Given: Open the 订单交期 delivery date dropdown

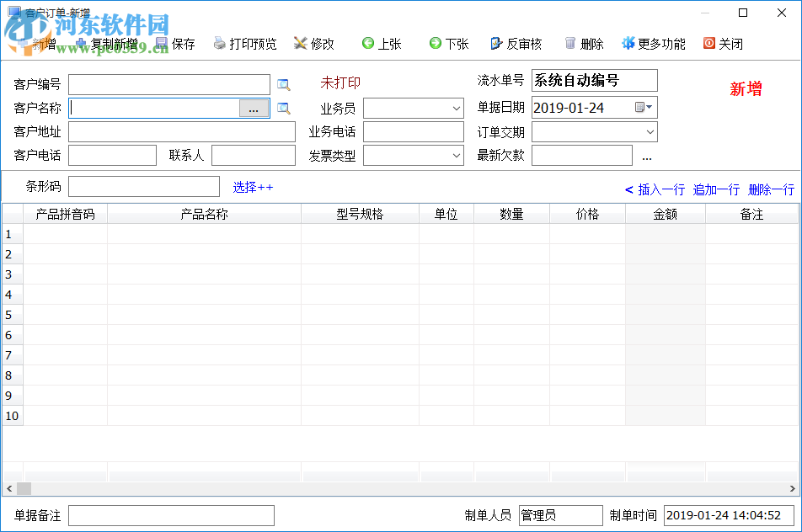Looking at the screenshot, I should point(650,131).
